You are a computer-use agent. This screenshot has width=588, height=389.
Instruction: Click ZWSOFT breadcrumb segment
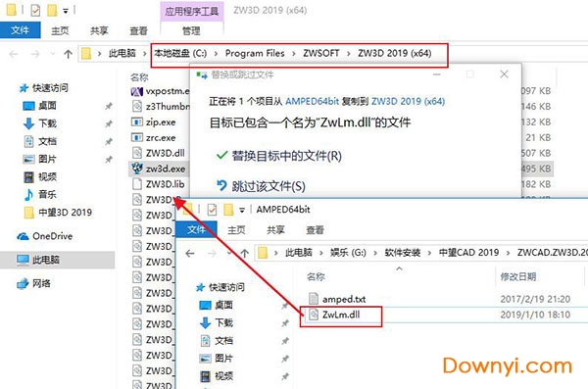coord(321,53)
